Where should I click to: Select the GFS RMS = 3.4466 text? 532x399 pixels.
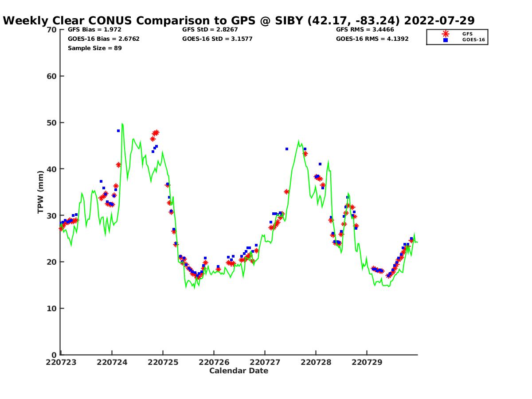click(365, 30)
